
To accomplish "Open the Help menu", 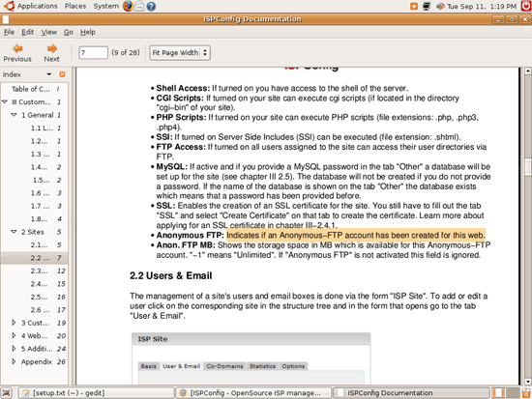I will click(87, 32).
